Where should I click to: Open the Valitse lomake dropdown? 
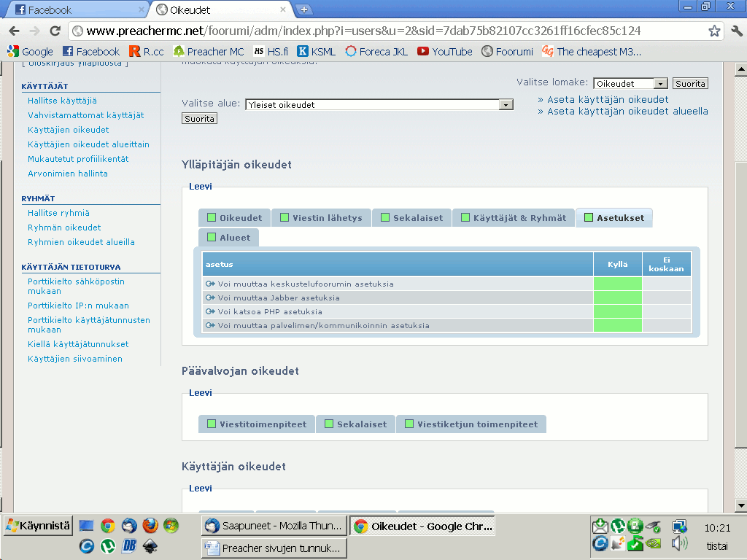(x=630, y=84)
